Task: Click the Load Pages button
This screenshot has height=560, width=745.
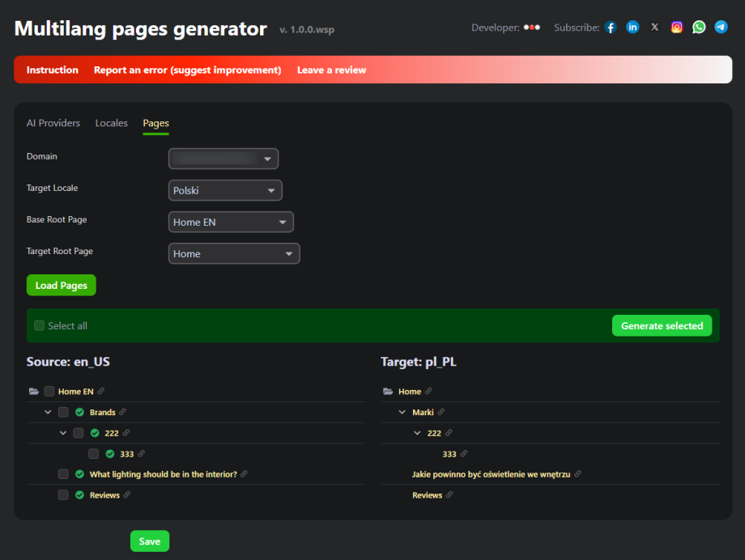Action: (x=62, y=286)
